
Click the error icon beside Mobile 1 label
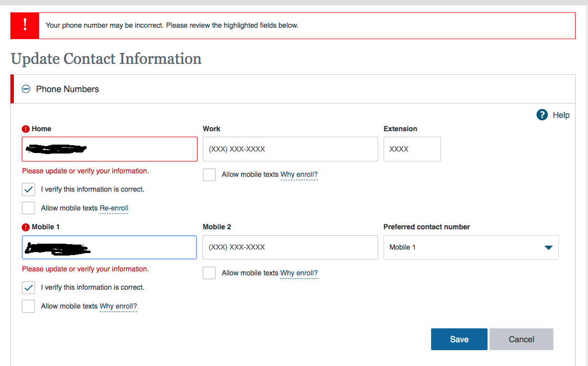[26, 227]
